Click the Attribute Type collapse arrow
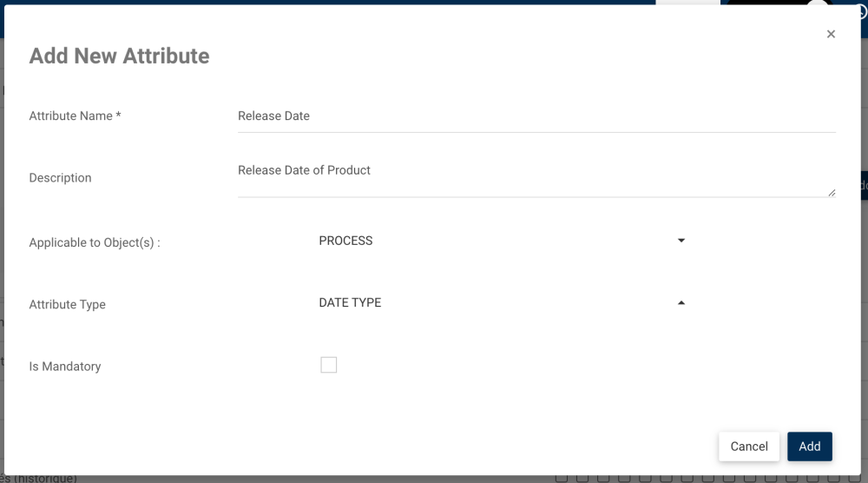The height and width of the screenshot is (483, 868). coord(681,303)
